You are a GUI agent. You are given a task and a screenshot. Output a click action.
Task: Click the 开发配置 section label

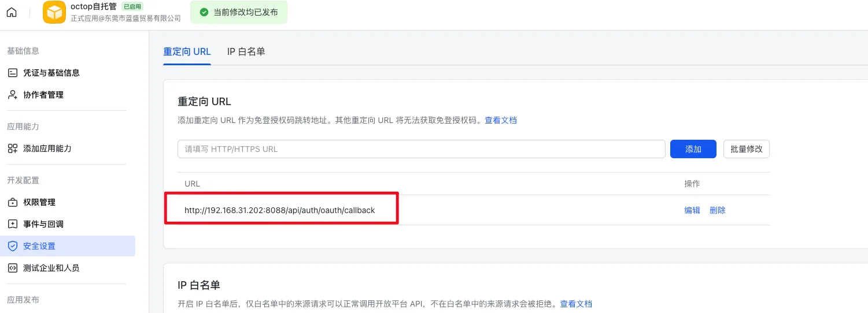(x=23, y=180)
